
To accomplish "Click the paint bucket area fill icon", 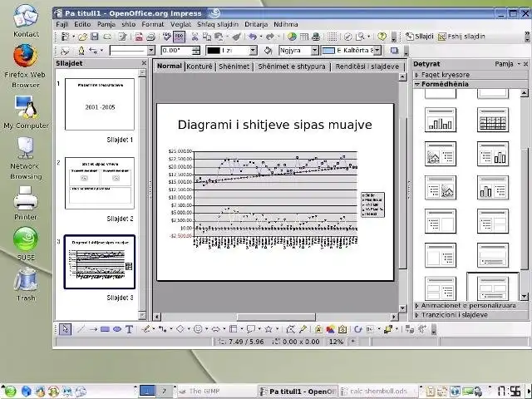I will point(268,51).
